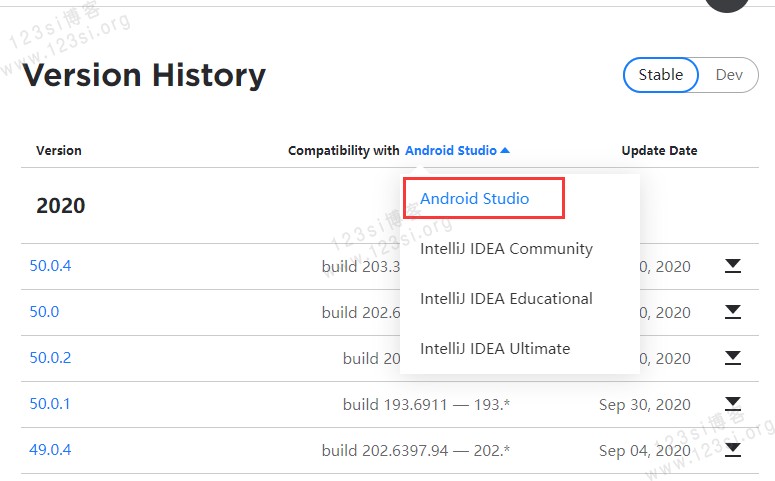
Task: Switch to Dev channel toggle
Action: pyautogui.click(x=729, y=75)
